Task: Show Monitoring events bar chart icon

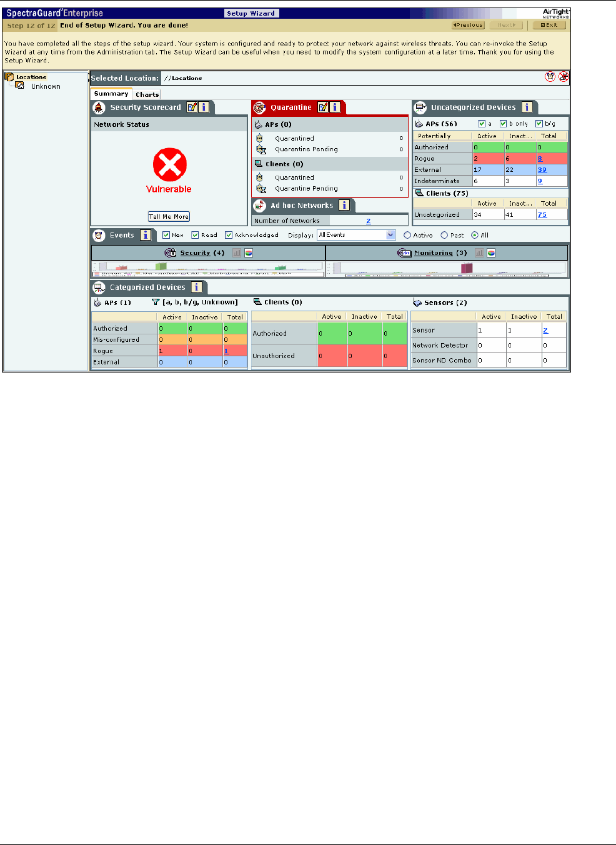Action: pos(479,253)
